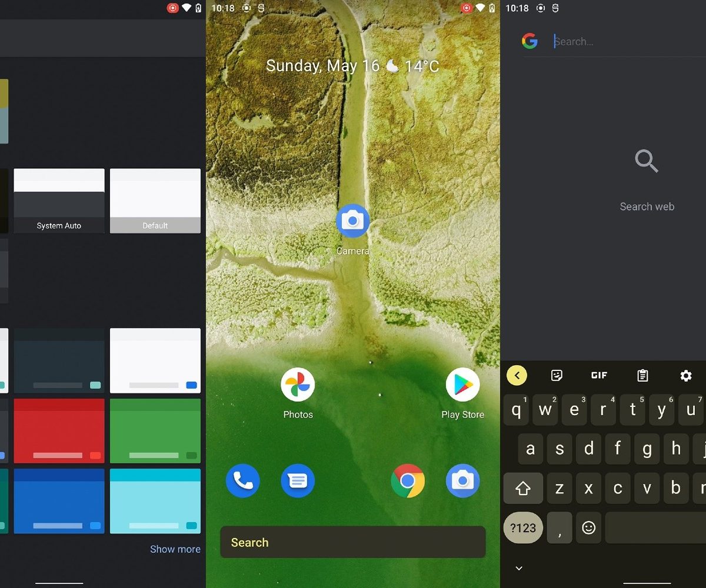Select the System Auto theme

(x=59, y=201)
